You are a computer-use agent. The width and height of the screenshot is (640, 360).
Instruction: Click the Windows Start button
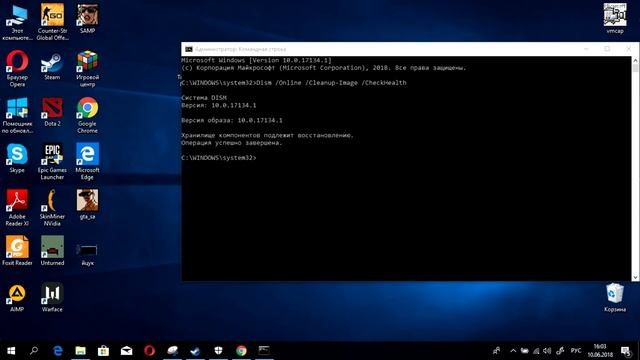(11, 351)
